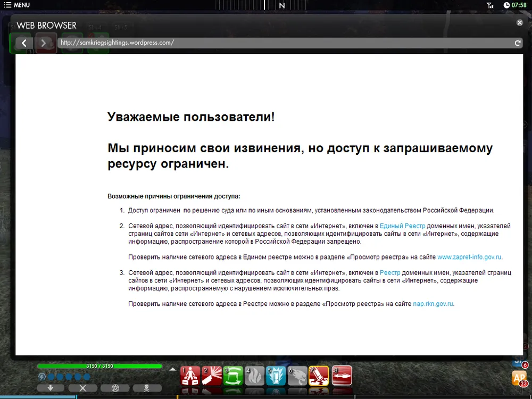532x399 pixels.
Task: Activate ability slot 2 on the hotbar
Action: [211, 376]
